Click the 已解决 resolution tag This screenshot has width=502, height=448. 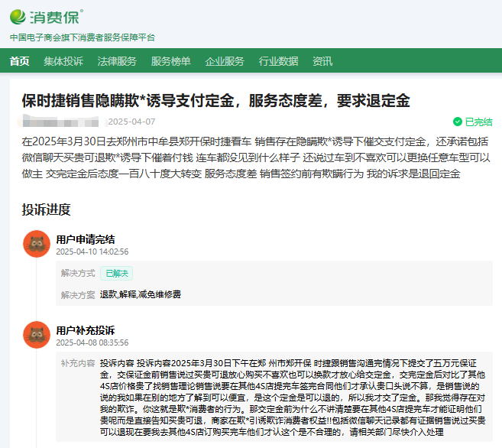(116, 273)
